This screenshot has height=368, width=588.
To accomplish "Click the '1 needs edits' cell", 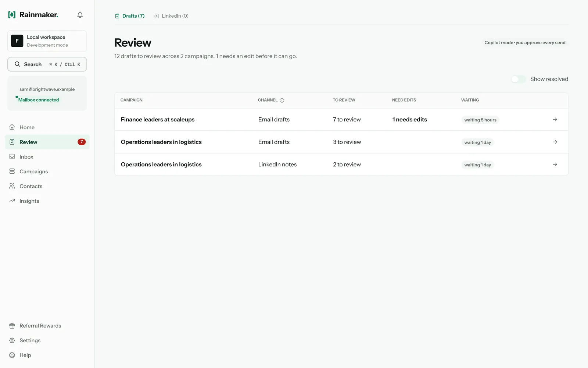I will click(x=410, y=120).
